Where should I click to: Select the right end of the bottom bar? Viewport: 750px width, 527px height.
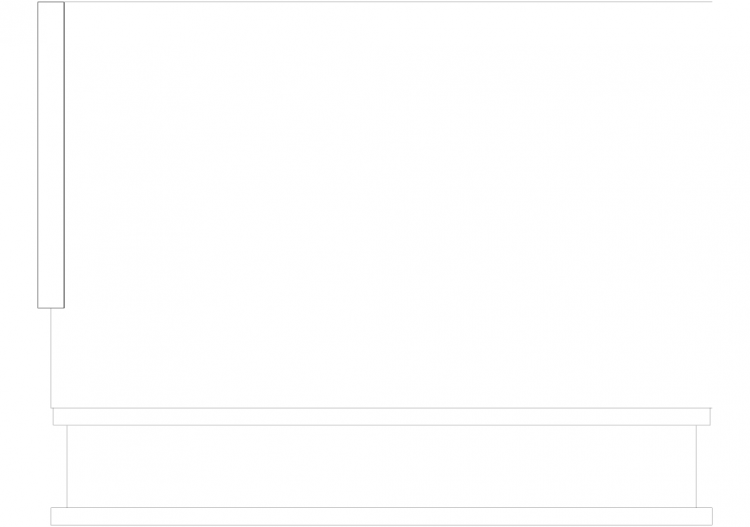[x=712, y=516]
